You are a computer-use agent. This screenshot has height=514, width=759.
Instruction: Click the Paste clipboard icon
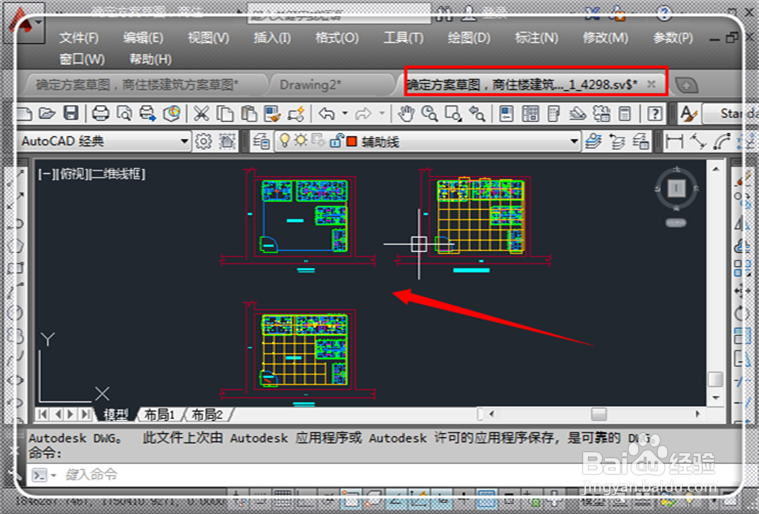[249, 114]
